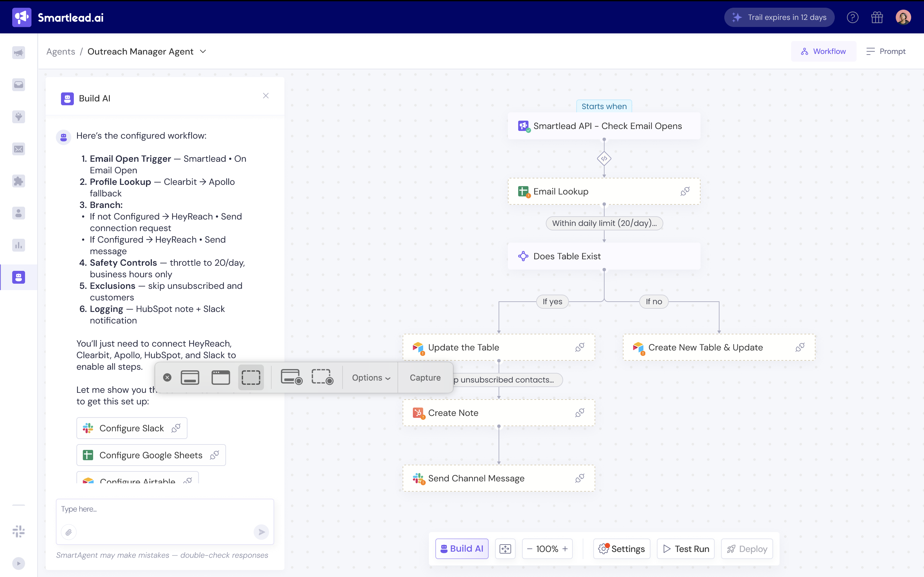Select capture entire screen mode

tap(190, 377)
